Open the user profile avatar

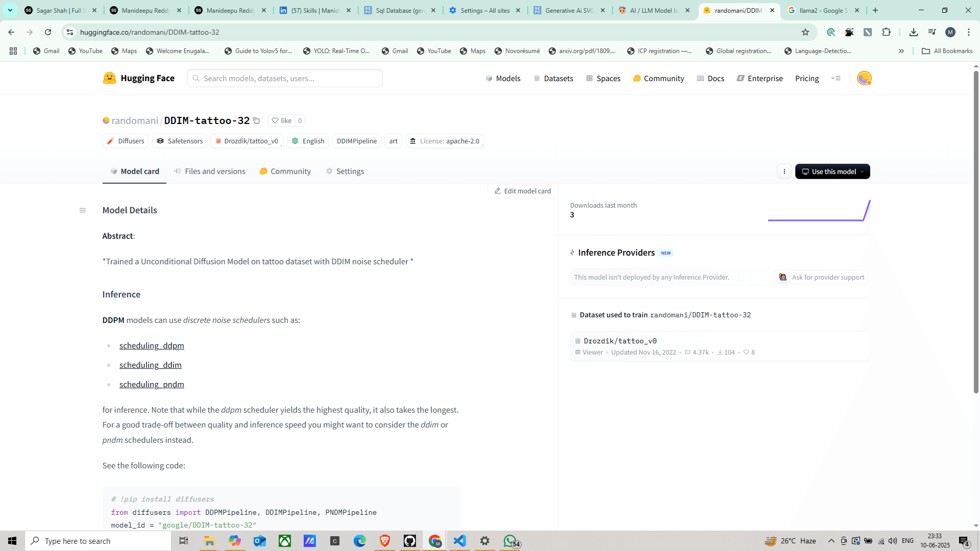tap(864, 78)
